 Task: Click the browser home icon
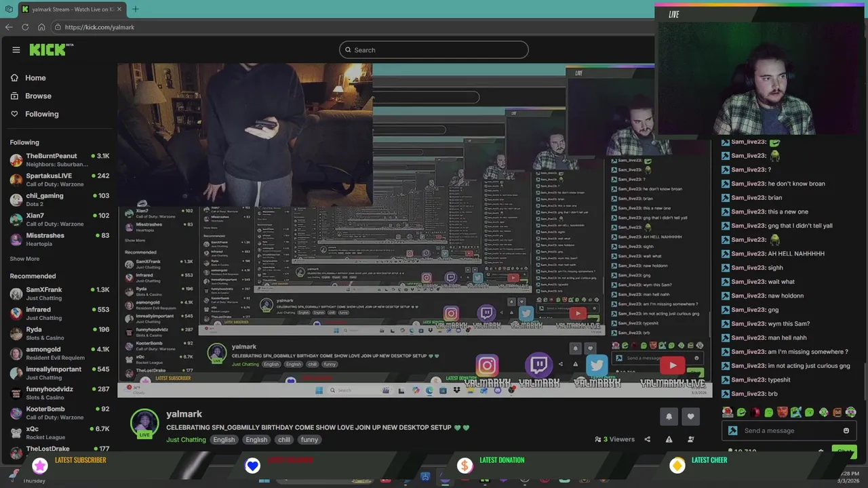41,27
